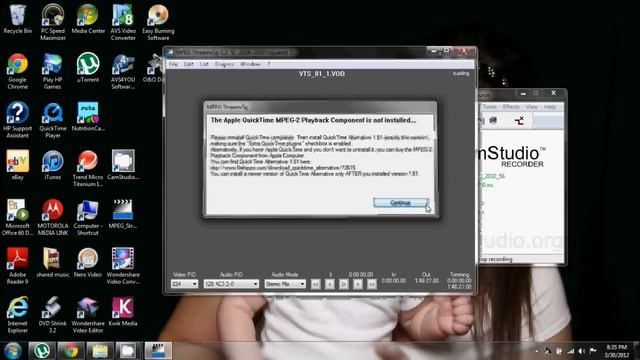Select the Wondershare Video Conv... icon
The image size is (640, 360).
pyautogui.click(x=123, y=266)
